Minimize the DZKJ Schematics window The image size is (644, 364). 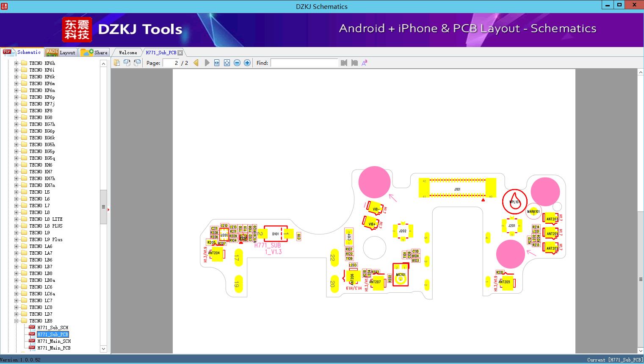click(608, 5)
